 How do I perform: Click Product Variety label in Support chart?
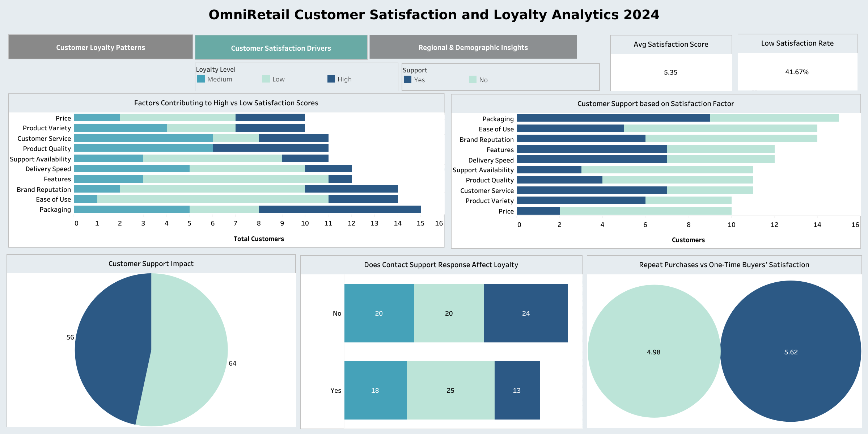pyautogui.click(x=490, y=201)
